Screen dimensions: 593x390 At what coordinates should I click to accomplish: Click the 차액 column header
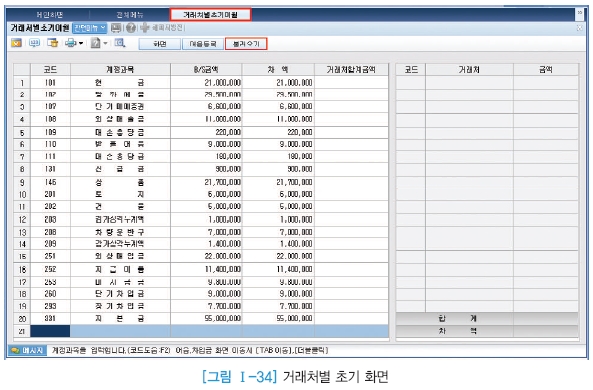point(278,70)
